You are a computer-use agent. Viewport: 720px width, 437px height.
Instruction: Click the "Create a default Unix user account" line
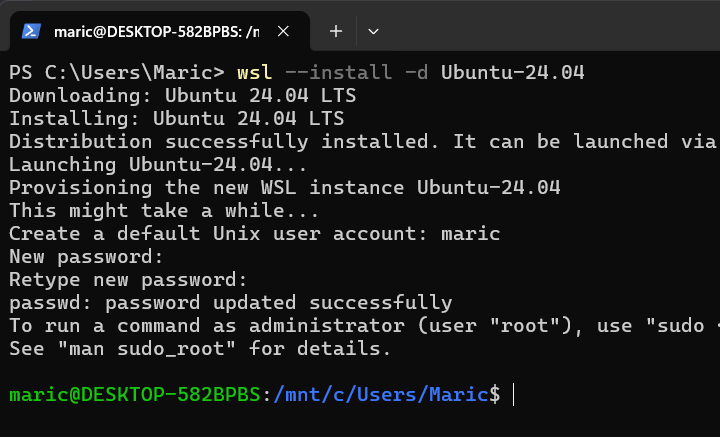pyautogui.click(x=254, y=233)
